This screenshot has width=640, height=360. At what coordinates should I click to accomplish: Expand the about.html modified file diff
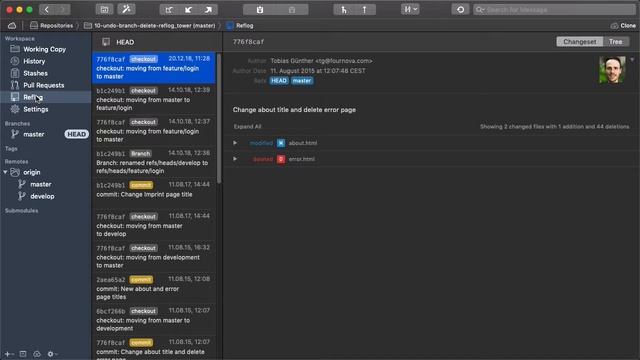click(x=235, y=143)
